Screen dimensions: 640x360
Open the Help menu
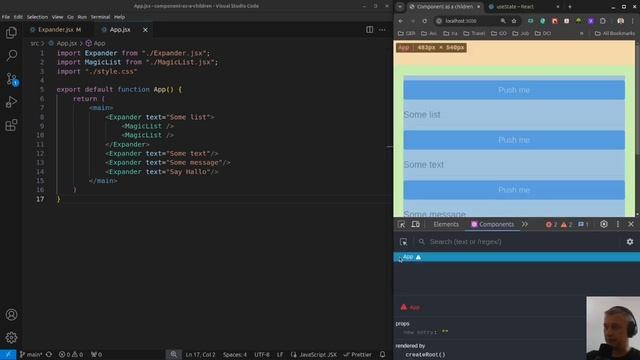[119, 17]
